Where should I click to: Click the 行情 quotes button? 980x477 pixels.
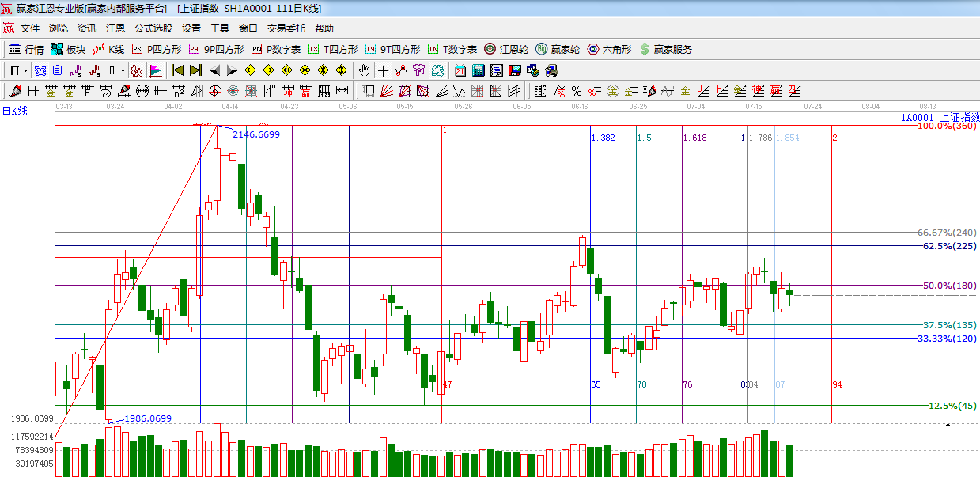[26, 49]
